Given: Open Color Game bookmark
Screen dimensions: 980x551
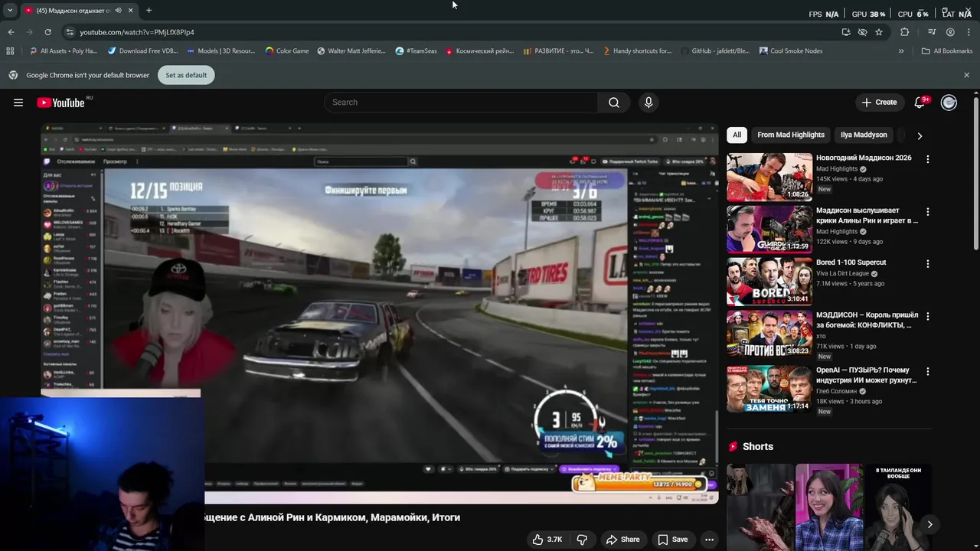Looking at the screenshot, I should 287,51.
